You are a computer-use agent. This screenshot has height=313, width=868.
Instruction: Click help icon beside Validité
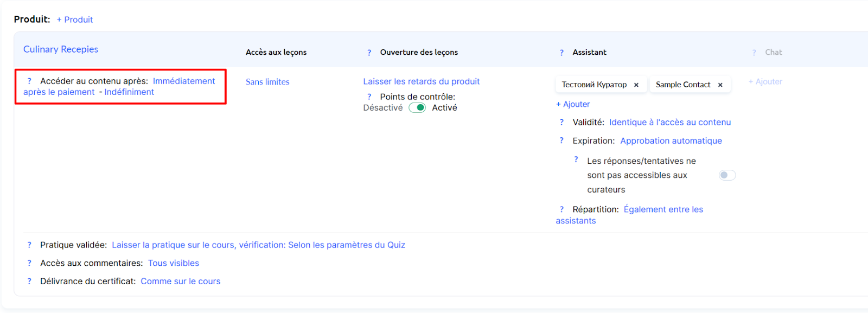pyautogui.click(x=561, y=123)
